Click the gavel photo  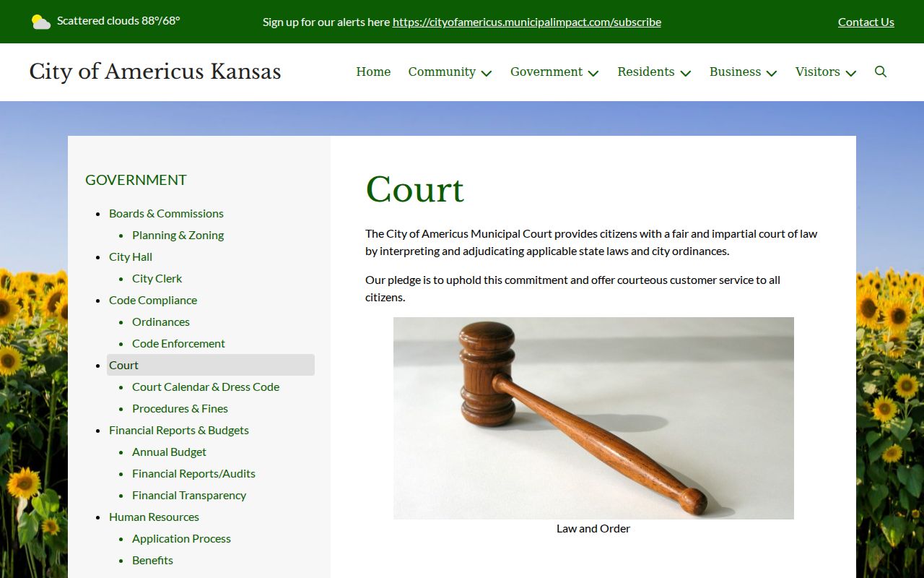coord(593,418)
